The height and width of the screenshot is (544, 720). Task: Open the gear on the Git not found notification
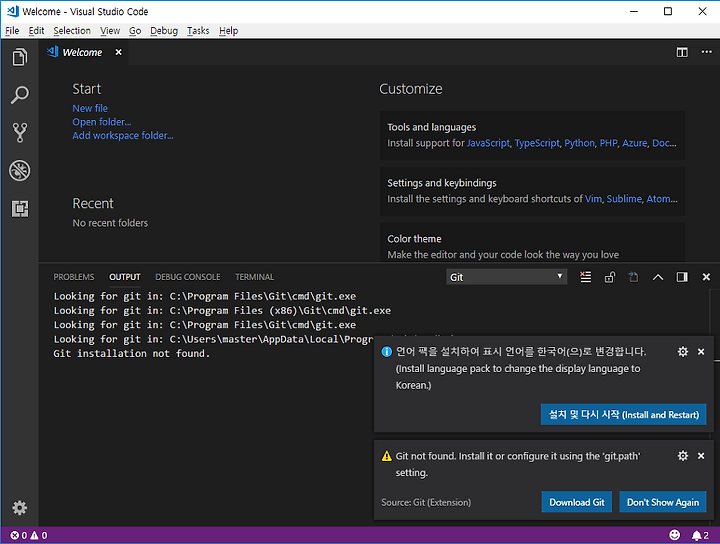click(683, 456)
